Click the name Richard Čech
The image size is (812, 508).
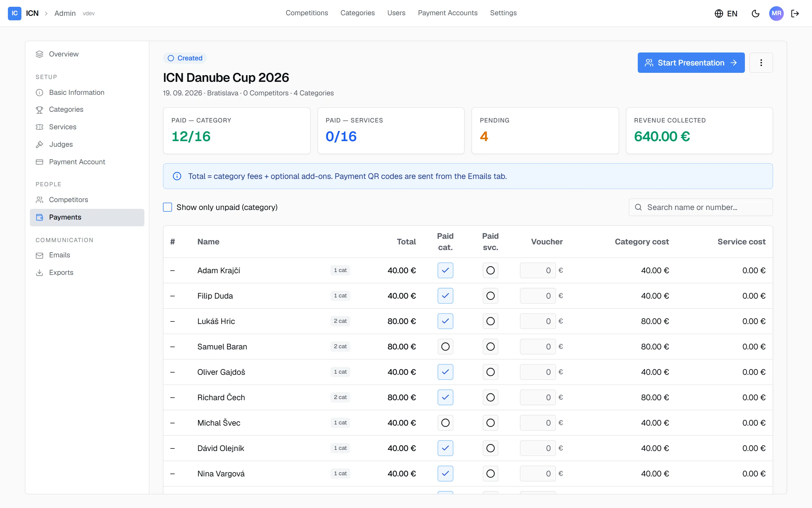[x=221, y=397]
